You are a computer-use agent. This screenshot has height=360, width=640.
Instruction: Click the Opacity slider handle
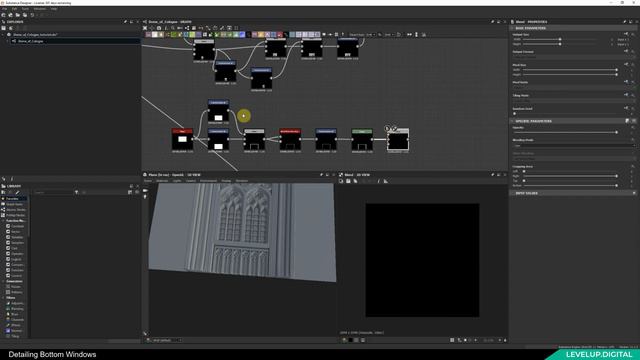[x=616, y=132]
